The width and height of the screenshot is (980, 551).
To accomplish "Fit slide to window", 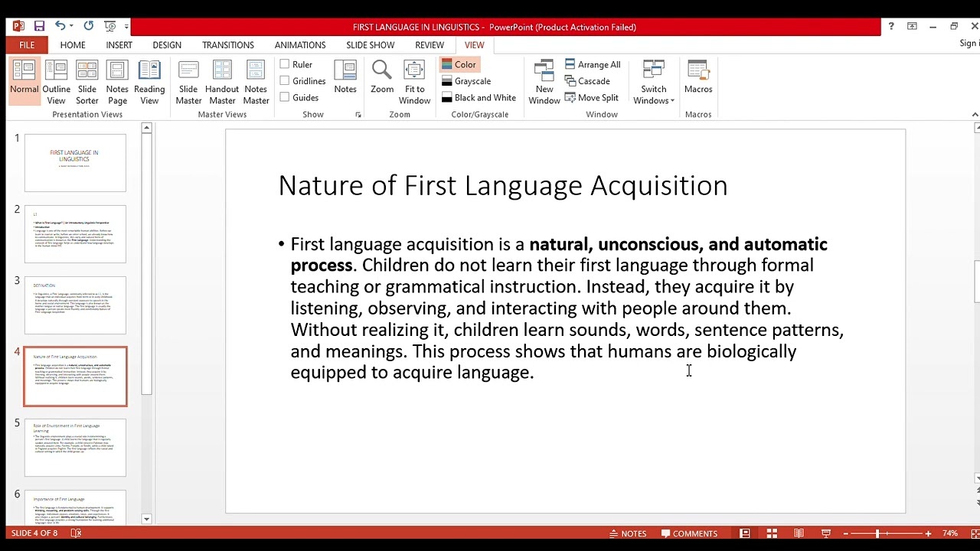I will (414, 82).
